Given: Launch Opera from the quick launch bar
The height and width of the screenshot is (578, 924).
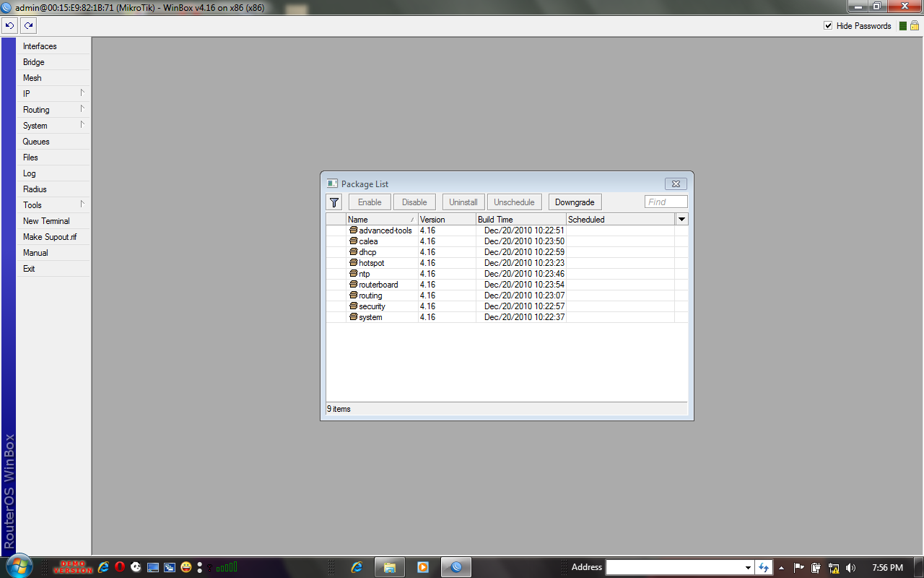Looking at the screenshot, I should point(120,567).
